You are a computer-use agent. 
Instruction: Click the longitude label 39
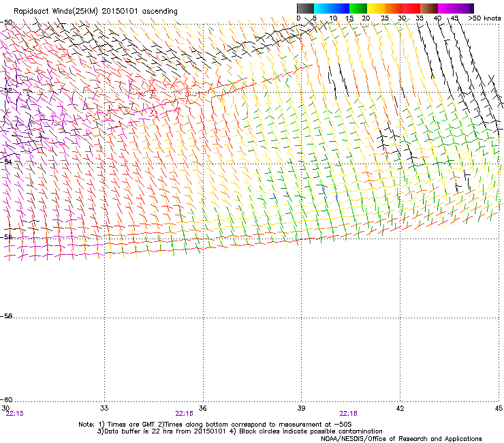(x=301, y=408)
